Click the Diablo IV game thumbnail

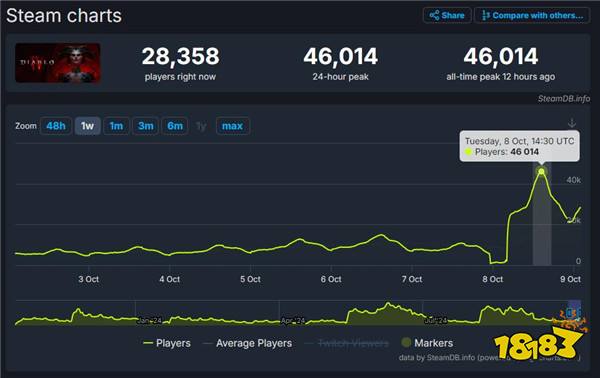(x=58, y=63)
